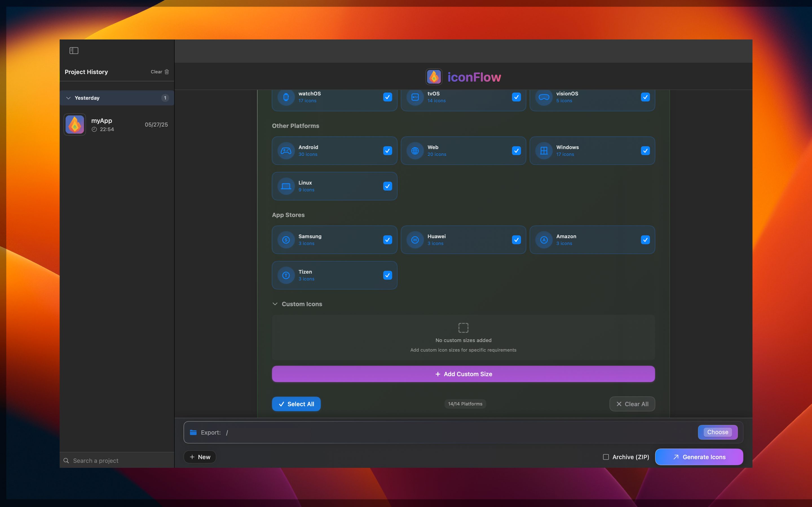
Task: Click the trash icon next to Clear
Action: (167, 72)
